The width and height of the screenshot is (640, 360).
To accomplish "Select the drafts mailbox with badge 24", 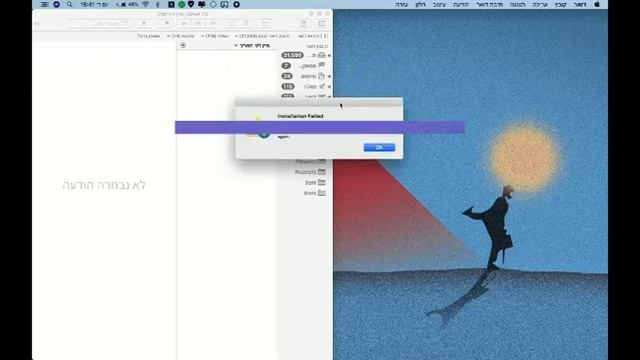I will tap(304, 76).
